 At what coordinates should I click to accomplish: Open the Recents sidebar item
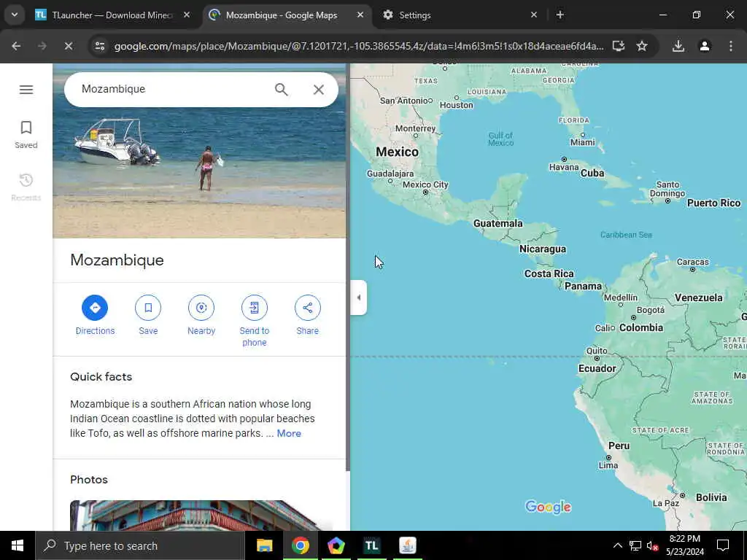[26, 187]
